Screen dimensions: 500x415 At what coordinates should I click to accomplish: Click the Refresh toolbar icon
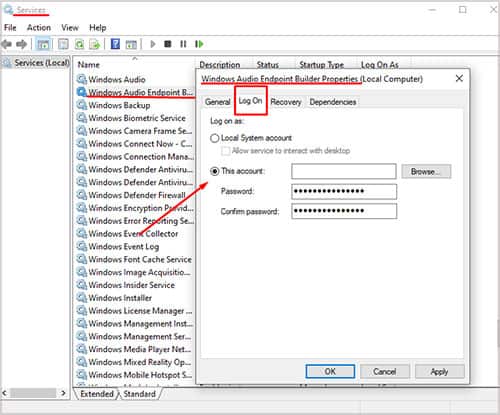coord(79,44)
